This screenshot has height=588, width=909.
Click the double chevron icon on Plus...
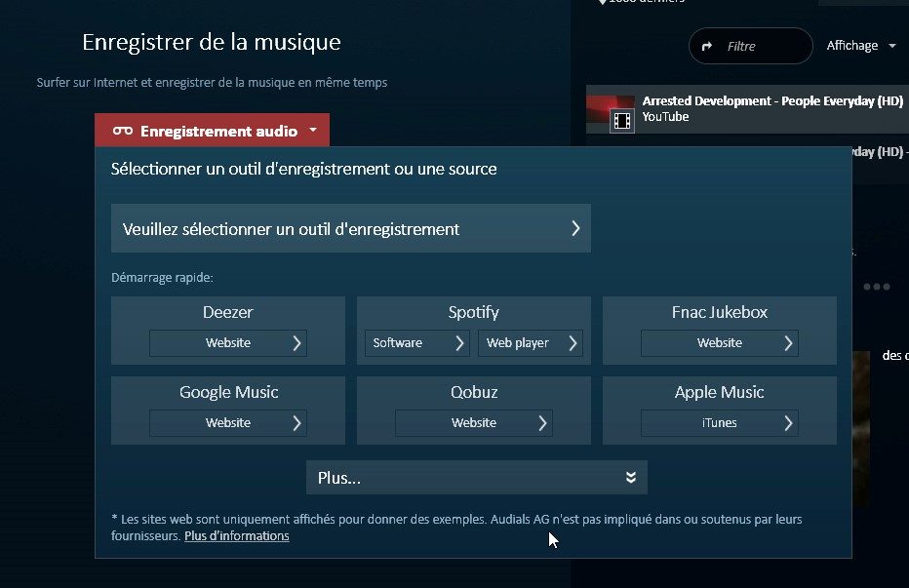(x=631, y=478)
